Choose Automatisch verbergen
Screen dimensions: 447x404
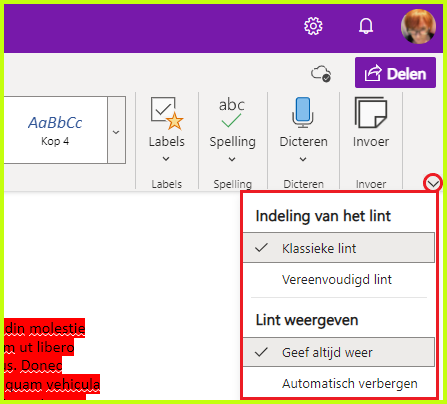point(339,383)
